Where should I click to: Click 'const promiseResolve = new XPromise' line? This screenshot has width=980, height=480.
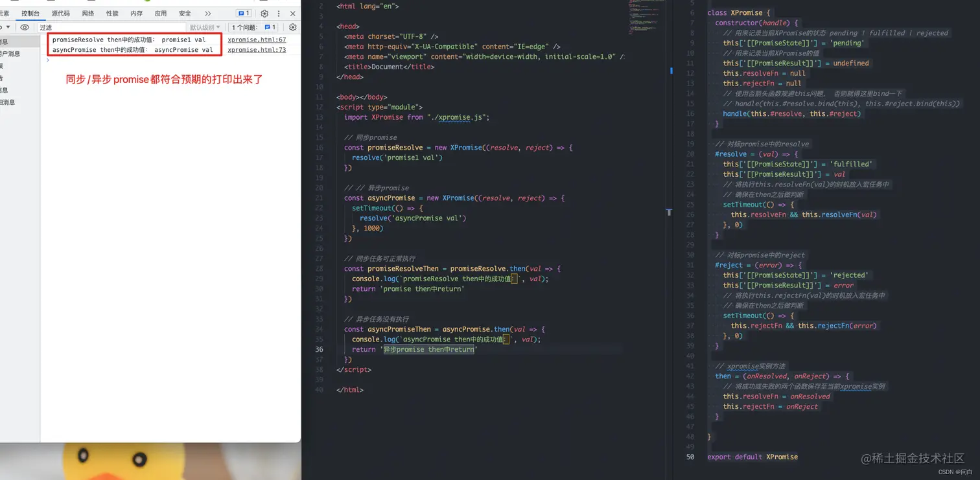click(x=458, y=148)
